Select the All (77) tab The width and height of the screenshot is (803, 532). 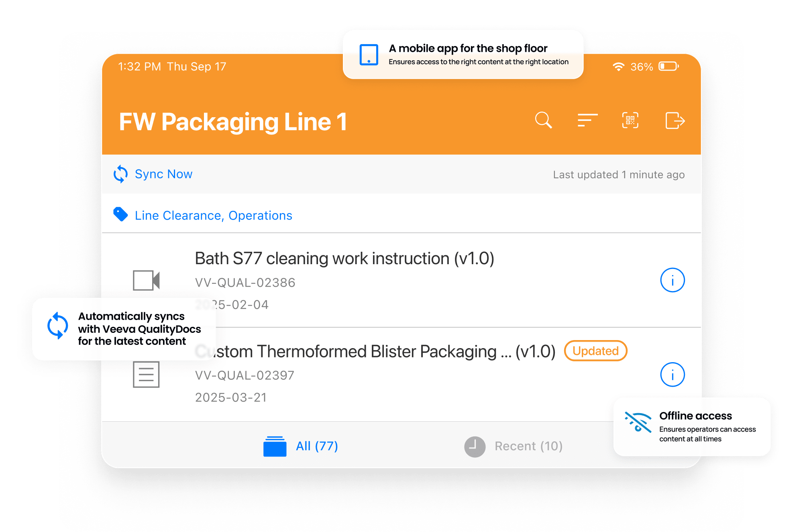pos(303,445)
